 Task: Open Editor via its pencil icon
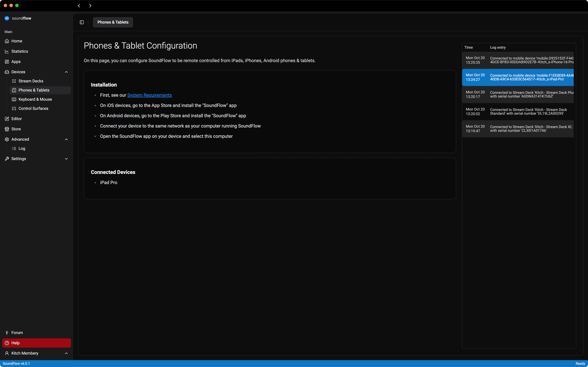coord(7,119)
